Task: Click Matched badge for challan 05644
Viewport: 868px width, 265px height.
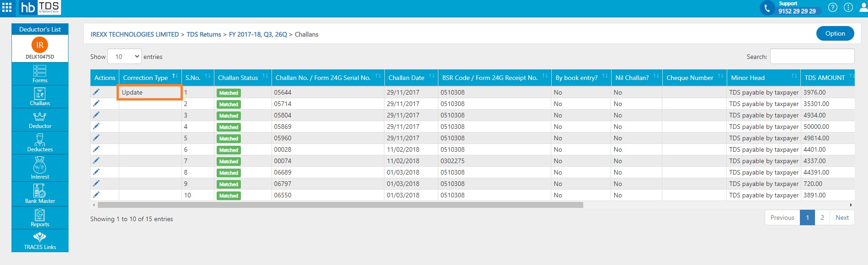Action: click(x=229, y=93)
